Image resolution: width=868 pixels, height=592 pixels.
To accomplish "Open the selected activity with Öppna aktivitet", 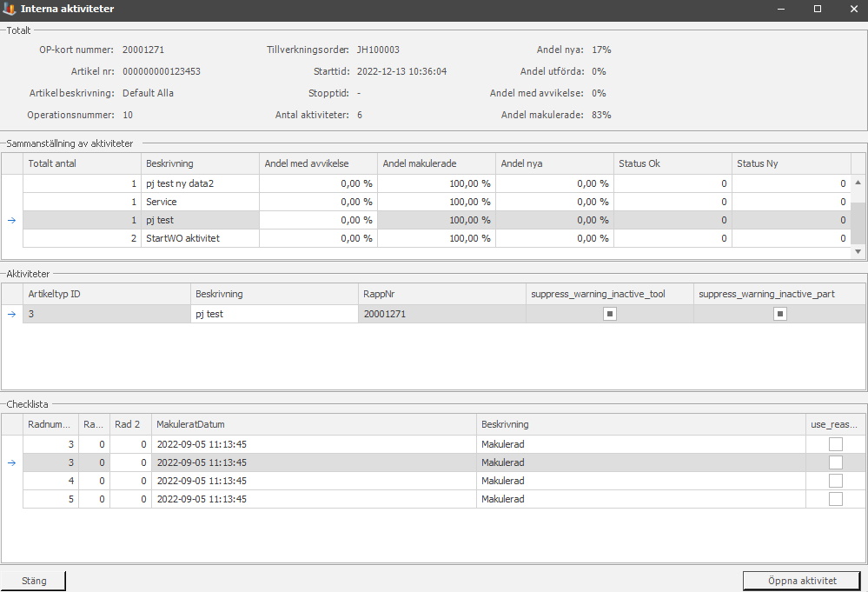I will coord(802,581).
